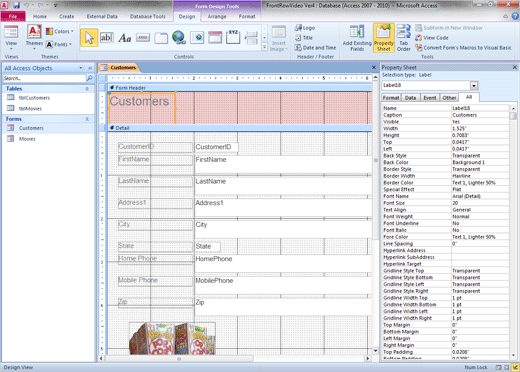Expand the Controls gallery more arrow

pos(264,47)
